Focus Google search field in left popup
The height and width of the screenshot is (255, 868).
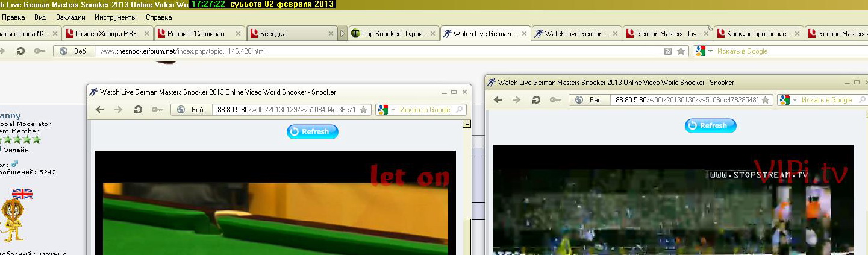tap(425, 110)
